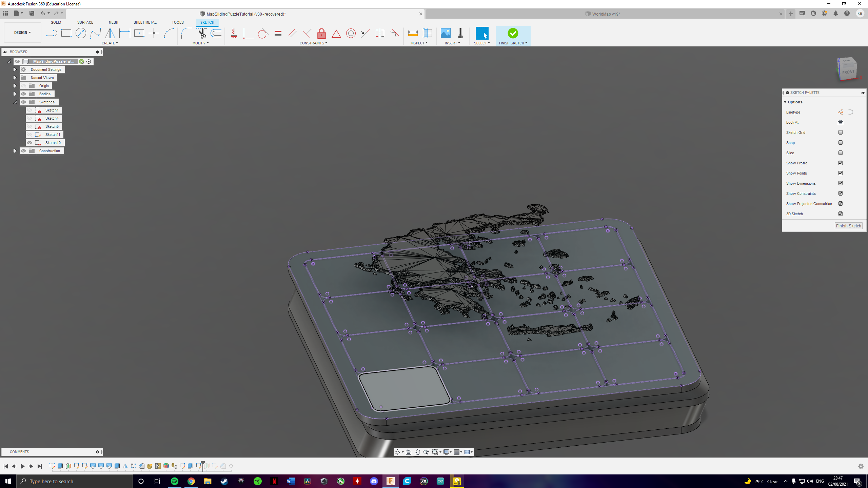Click Finish Sketch in the Sketch Palette
Screen dimensions: 868x488
pos(848,226)
